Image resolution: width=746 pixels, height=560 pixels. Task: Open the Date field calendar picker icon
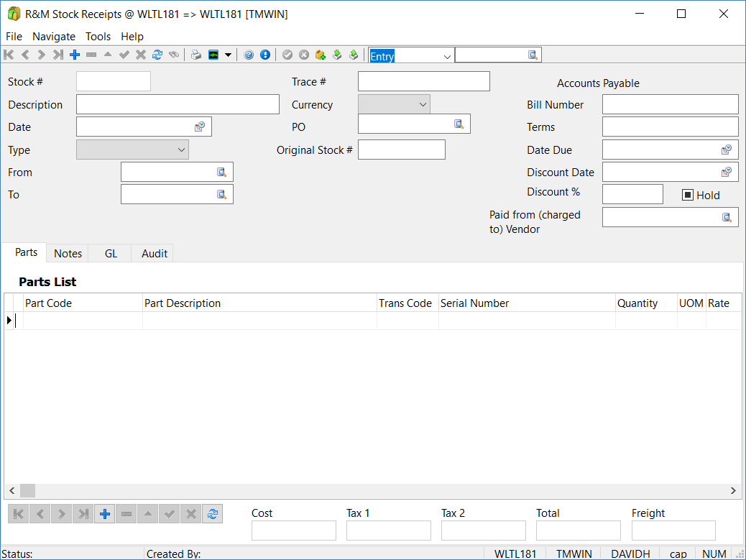[x=200, y=127]
